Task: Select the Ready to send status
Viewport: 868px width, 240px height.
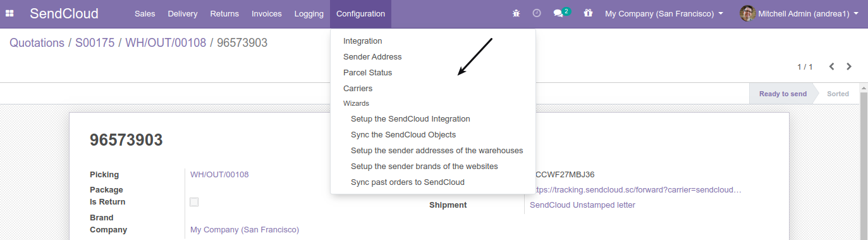Action: point(783,94)
